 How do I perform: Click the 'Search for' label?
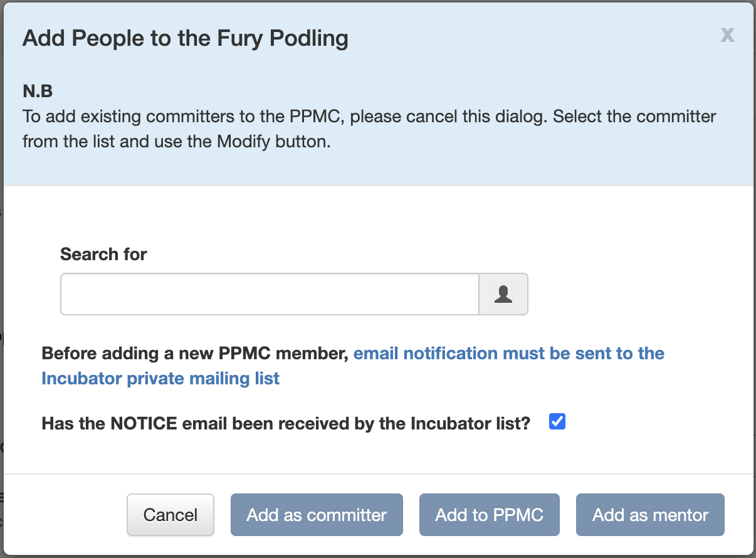[103, 254]
